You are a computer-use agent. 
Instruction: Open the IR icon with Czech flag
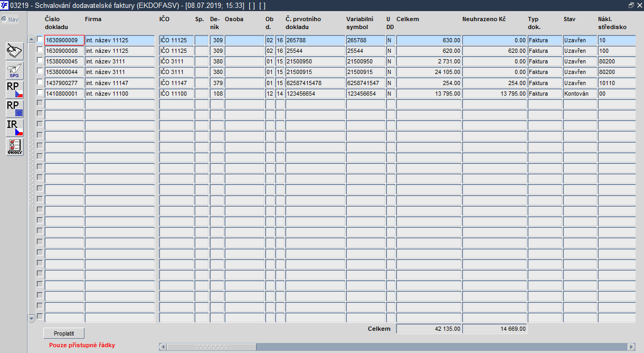pyautogui.click(x=15, y=128)
